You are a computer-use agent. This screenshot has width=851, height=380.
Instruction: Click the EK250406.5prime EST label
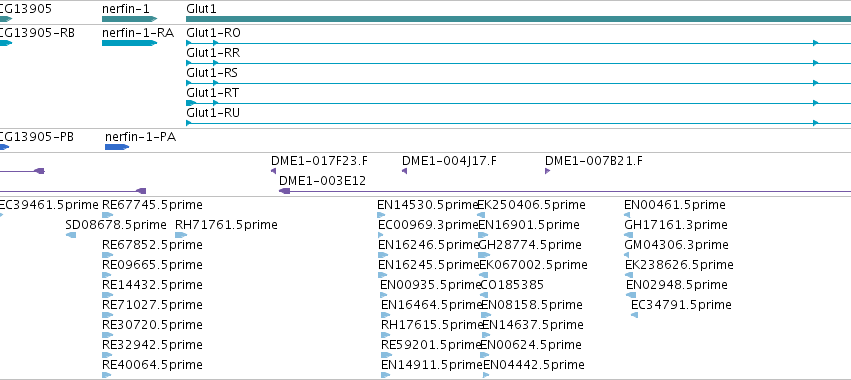click(x=532, y=205)
